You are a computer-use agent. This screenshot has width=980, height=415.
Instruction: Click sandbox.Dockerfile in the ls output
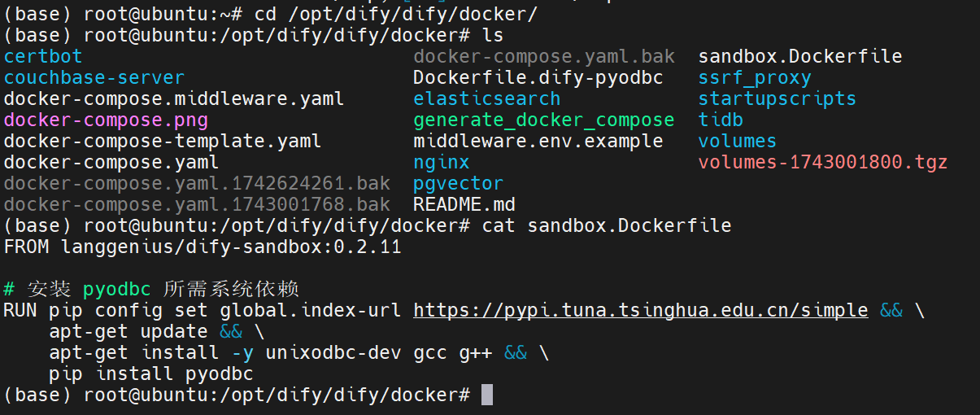tap(800, 57)
